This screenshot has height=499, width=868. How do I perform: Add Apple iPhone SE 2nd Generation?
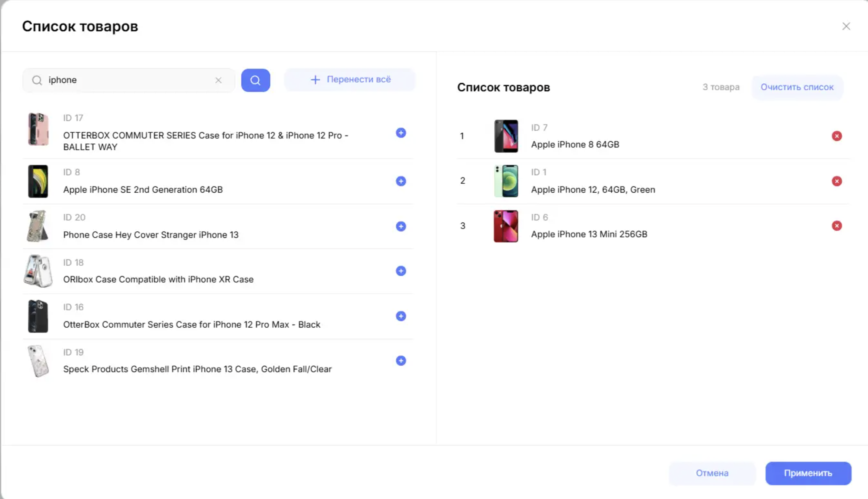401,181
